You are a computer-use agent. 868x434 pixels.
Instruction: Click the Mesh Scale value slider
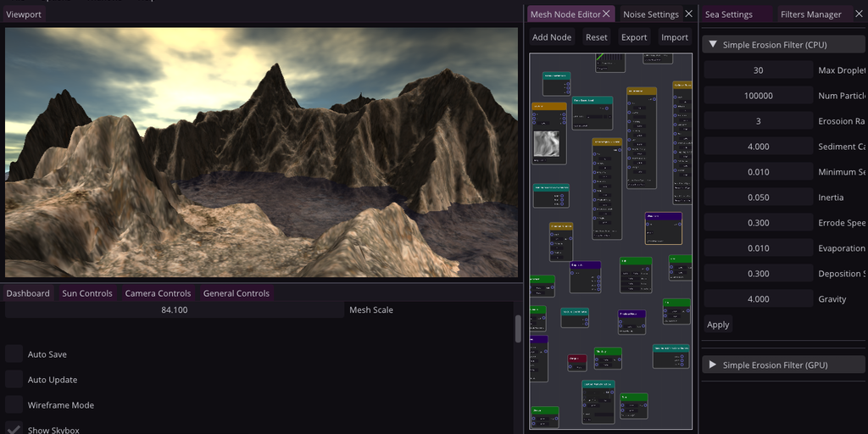tap(174, 310)
